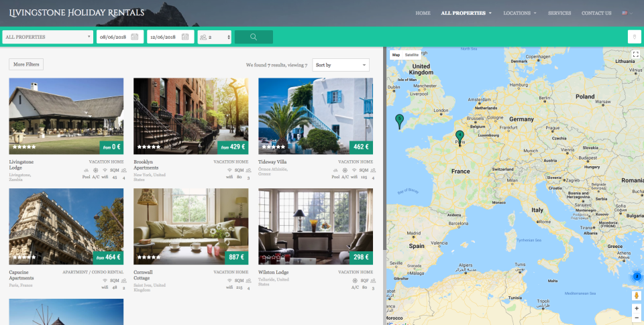This screenshot has width=644, height=325.
Task: Click 'APARTMENT / CONDO RENTAL' category label
Action: pos(93,272)
